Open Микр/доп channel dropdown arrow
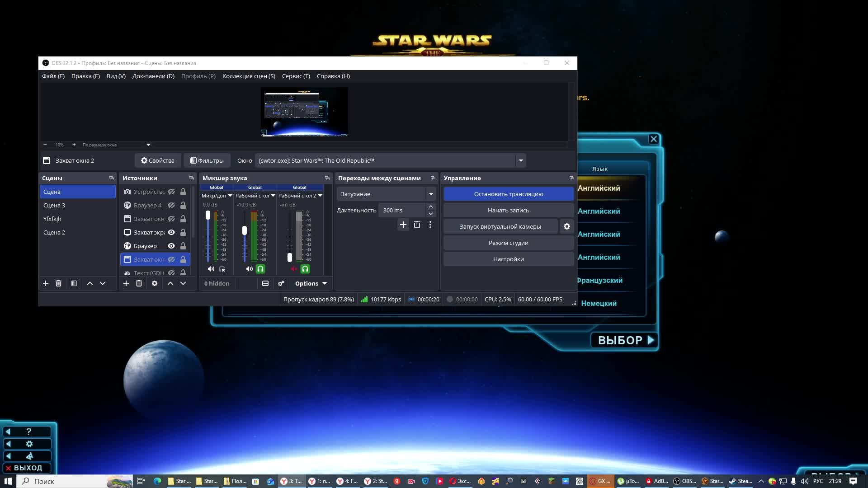The height and width of the screenshot is (488, 868). click(x=230, y=196)
